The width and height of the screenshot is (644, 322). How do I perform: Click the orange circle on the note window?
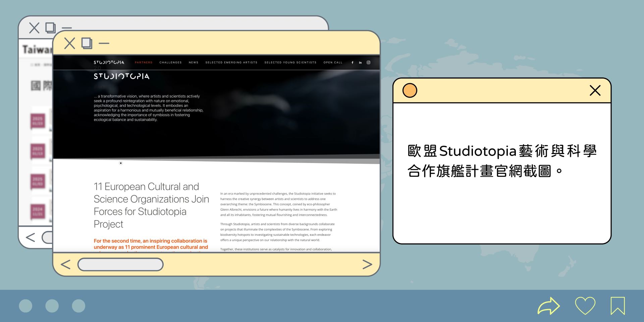[x=409, y=90]
